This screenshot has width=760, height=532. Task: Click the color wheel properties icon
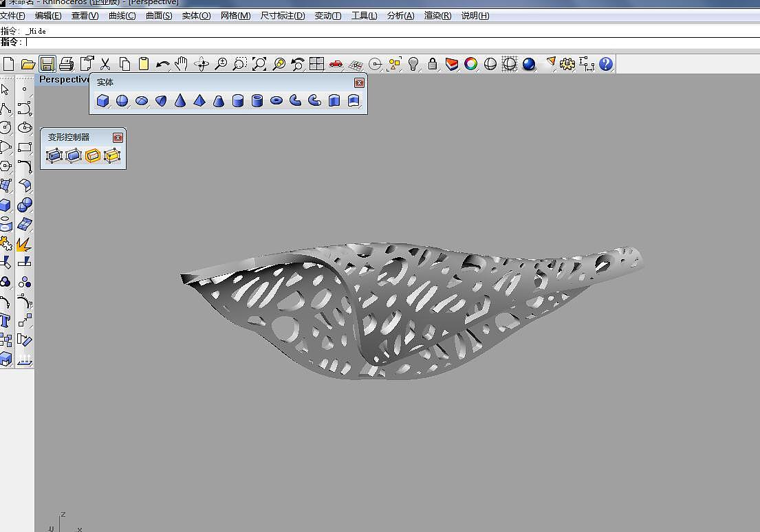tap(470, 64)
